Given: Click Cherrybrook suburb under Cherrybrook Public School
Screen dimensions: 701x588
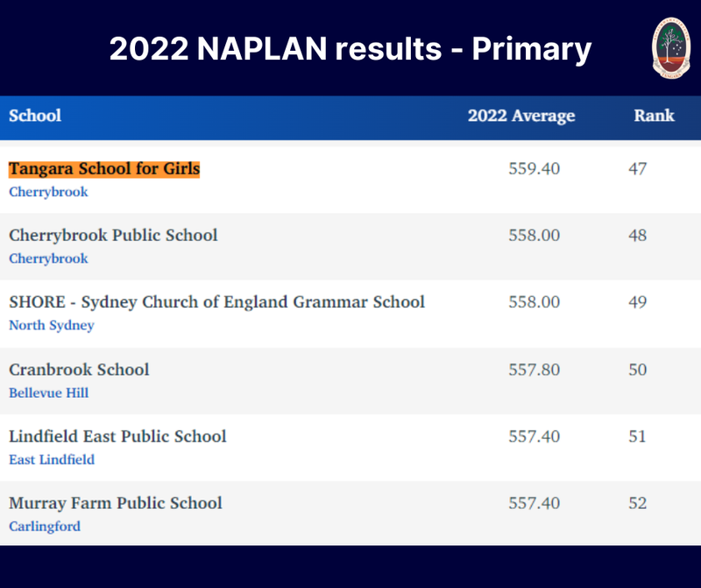Looking at the screenshot, I should pos(48,259).
